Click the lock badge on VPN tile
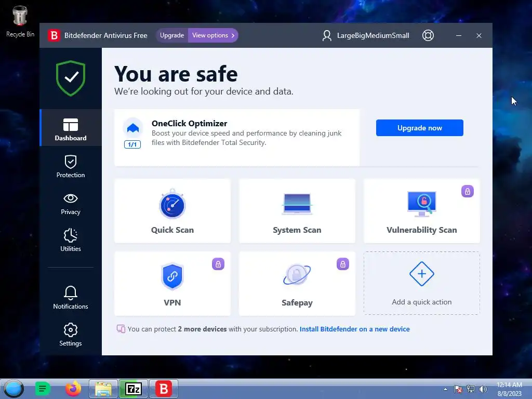 (x=218, y=264)
